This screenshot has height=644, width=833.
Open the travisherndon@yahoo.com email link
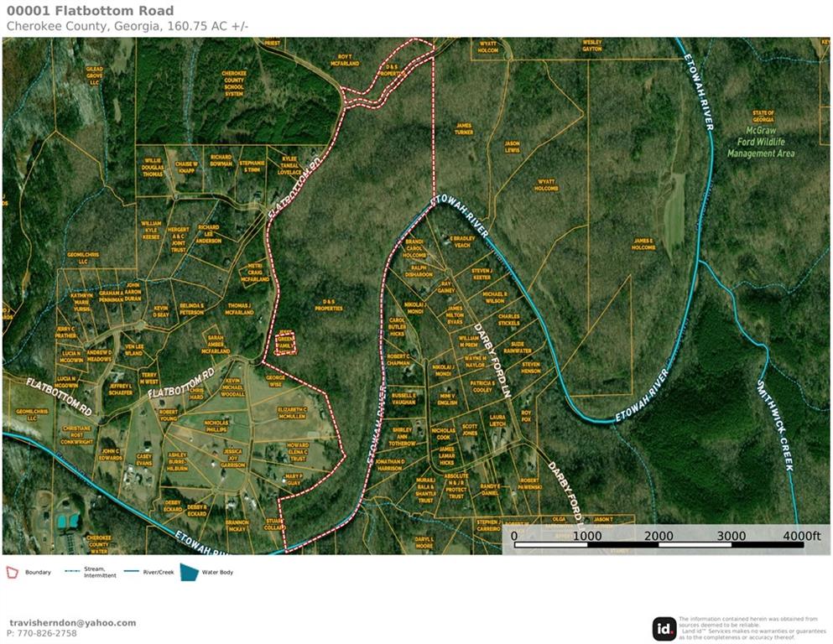(x=72, y=623)
